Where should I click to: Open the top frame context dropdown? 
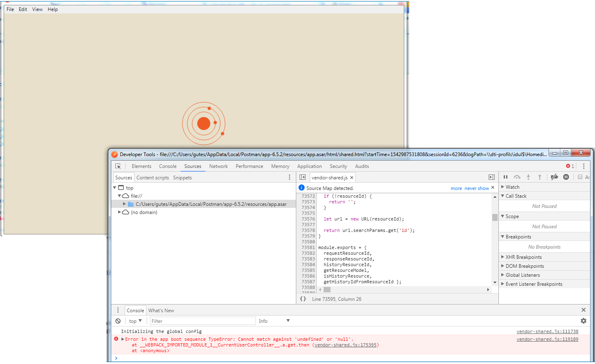pos(134,321)
